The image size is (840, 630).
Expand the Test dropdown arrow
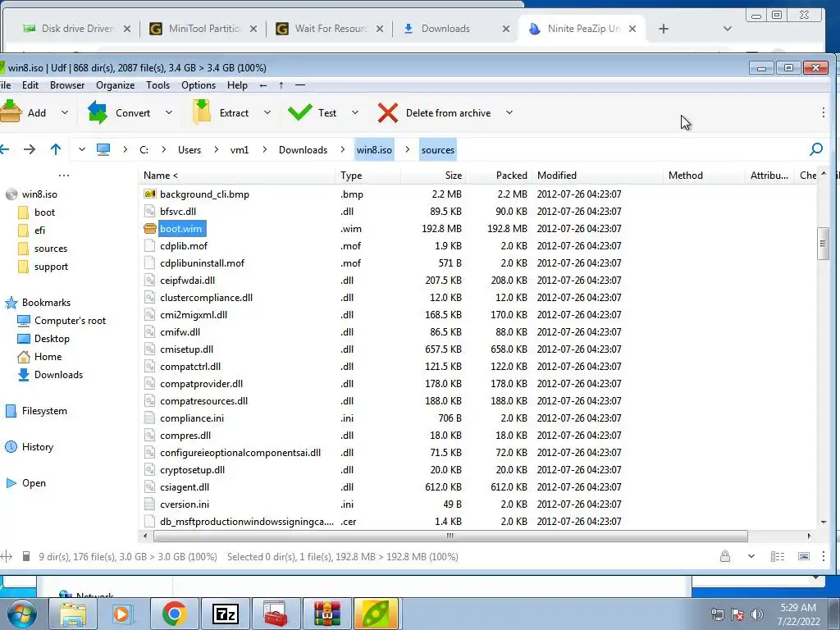click(354, 112)
